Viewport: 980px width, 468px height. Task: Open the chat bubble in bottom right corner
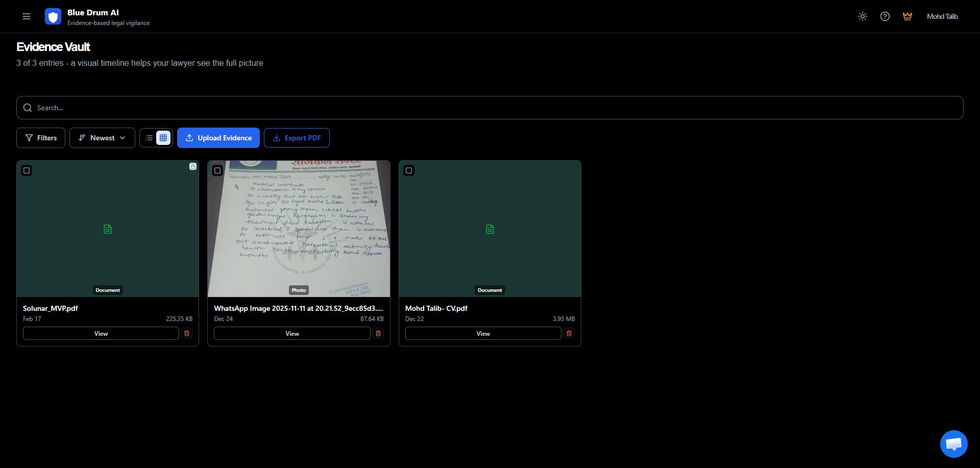[x=953, y=444]
